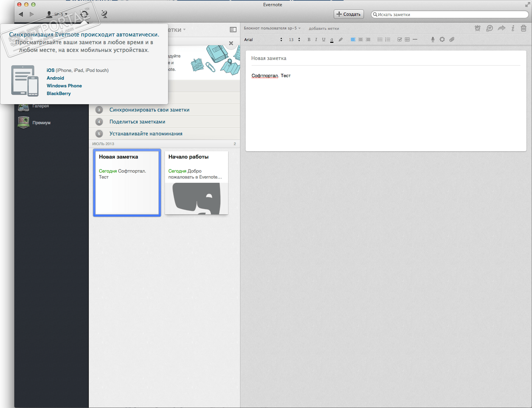Image resolution: width=532 pixels, height=408 pixels.
Task: Insert a to-do checkbox
Action: click(400, 40)
